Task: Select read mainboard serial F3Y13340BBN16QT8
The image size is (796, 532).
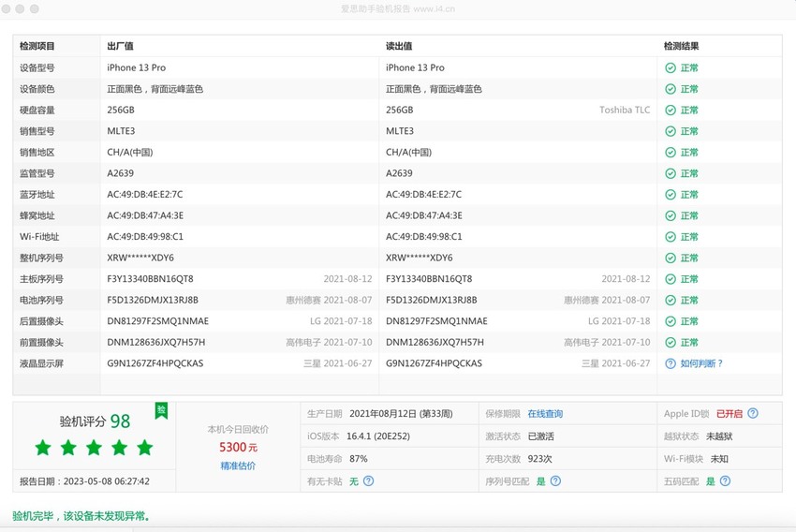Action: coord(429,279)
